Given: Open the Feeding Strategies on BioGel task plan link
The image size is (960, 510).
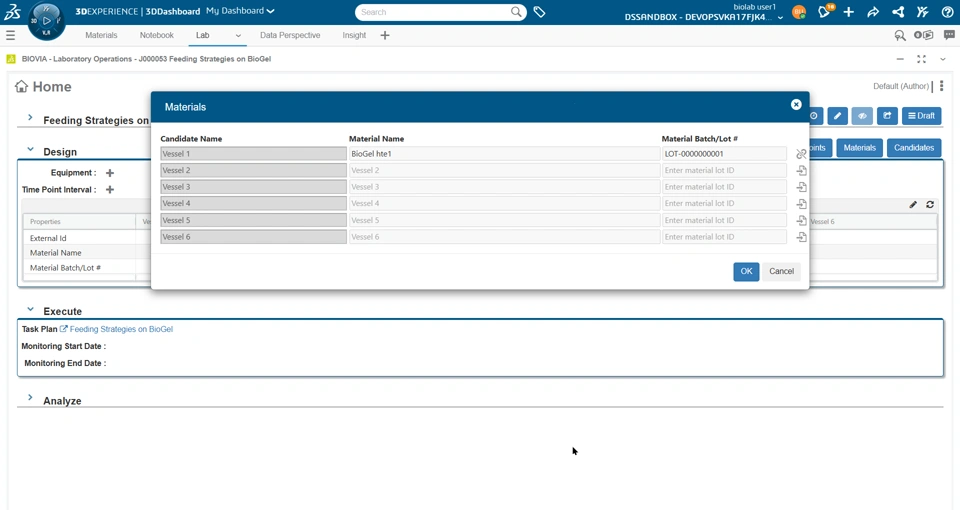Looking at the screenshot, I should pos(121,329).
